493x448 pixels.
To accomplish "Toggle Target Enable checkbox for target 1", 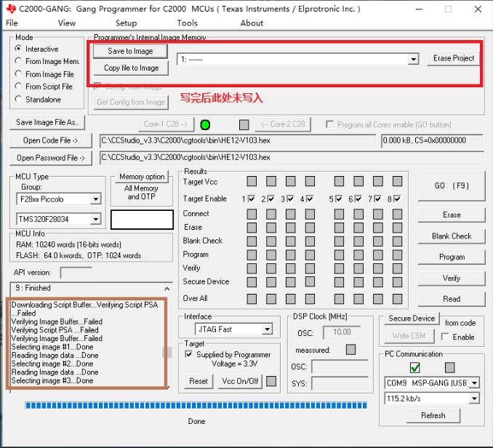I will pos(251,199).
